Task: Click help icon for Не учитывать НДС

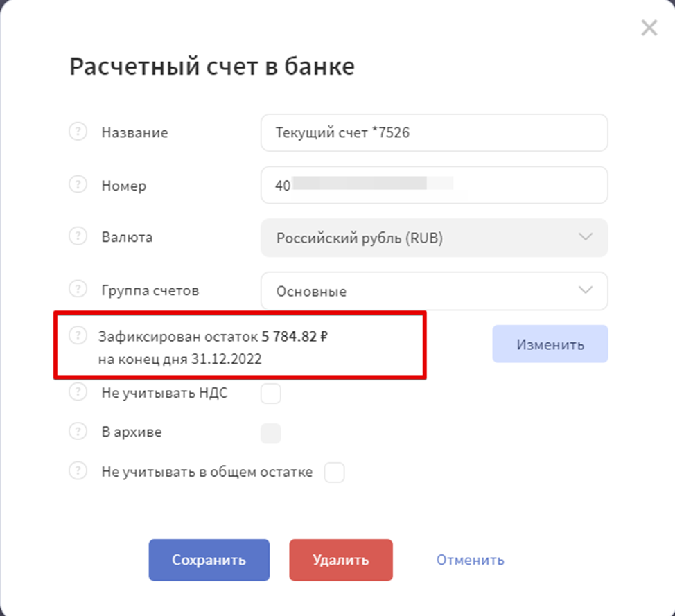Action: click(x=78, y=392)
